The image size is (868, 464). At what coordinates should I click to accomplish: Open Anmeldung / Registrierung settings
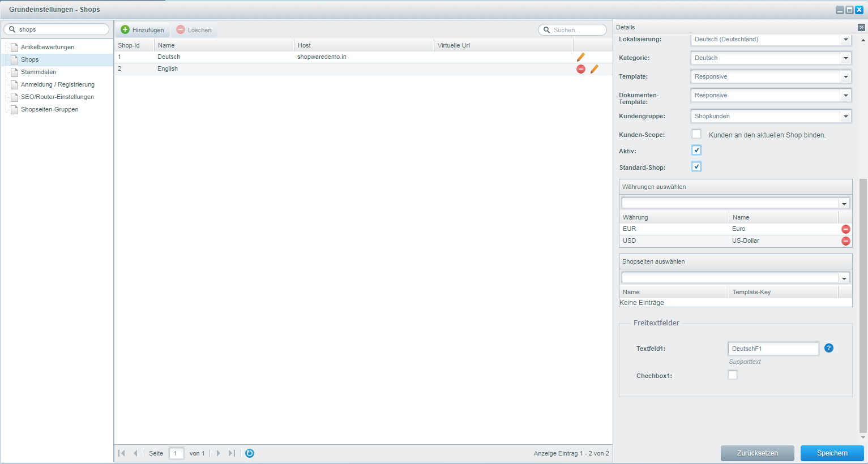(58, 85)
